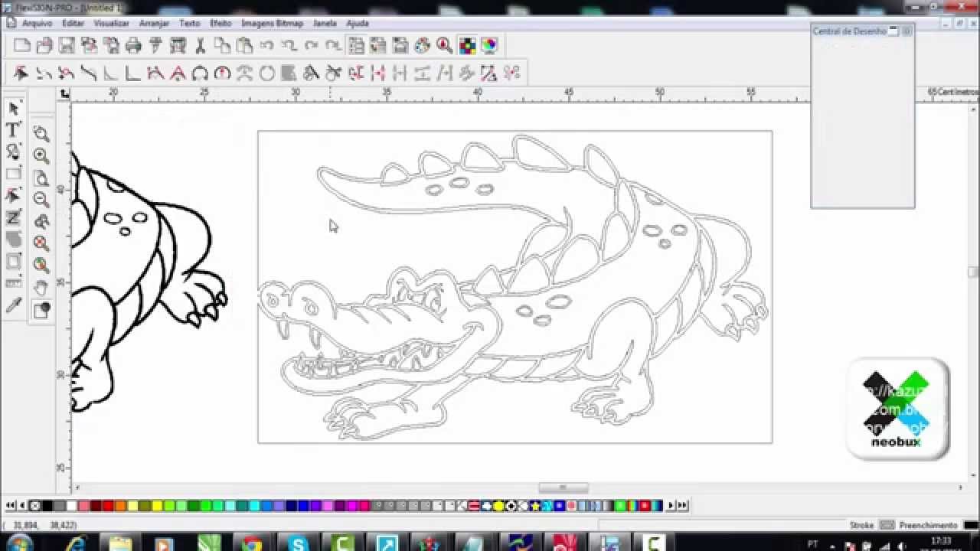Open the Arquivo menu
Screen dimensions: 980x551
click(37, 23)
